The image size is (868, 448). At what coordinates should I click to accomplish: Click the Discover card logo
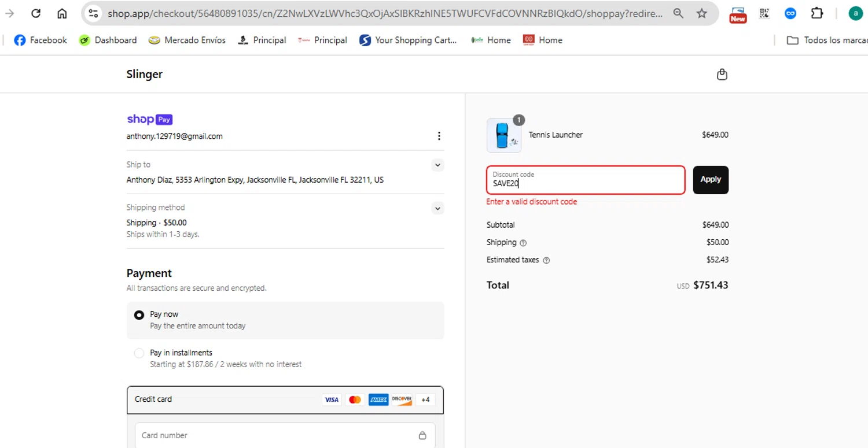click(402, 399)
